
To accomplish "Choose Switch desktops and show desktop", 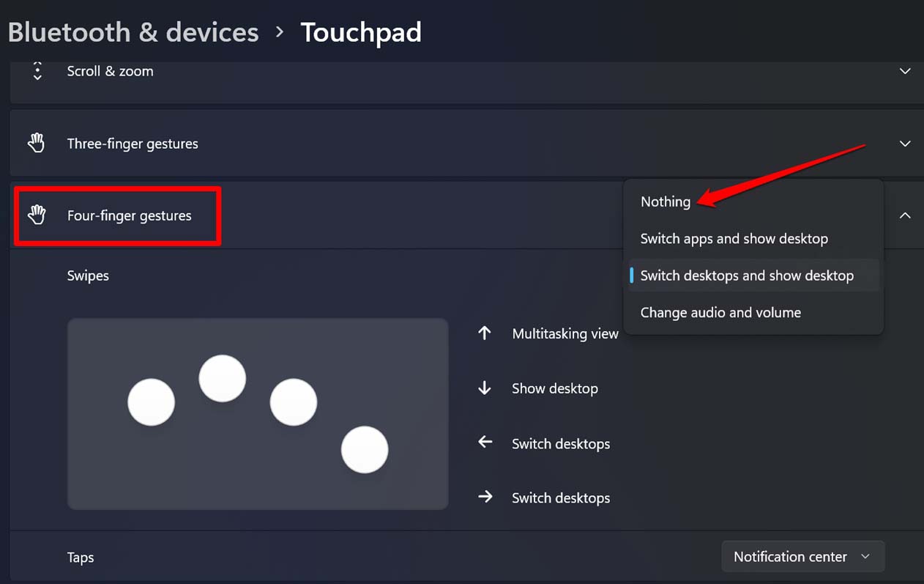I will (754, 276).
